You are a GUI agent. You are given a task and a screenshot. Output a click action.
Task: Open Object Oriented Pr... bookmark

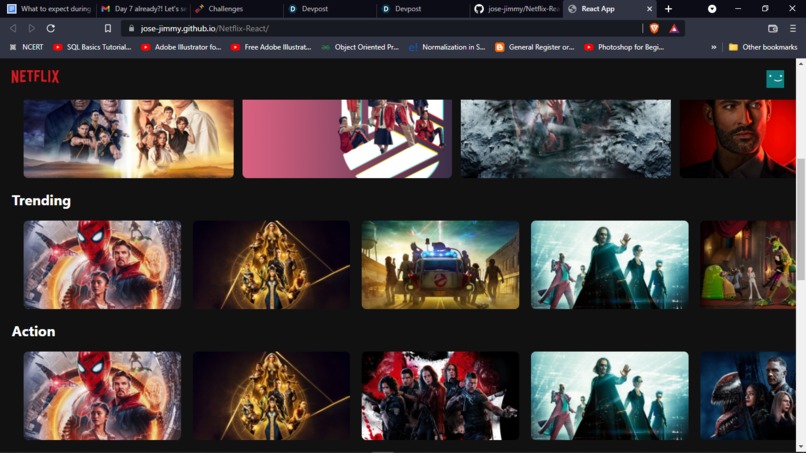[360, 47]
